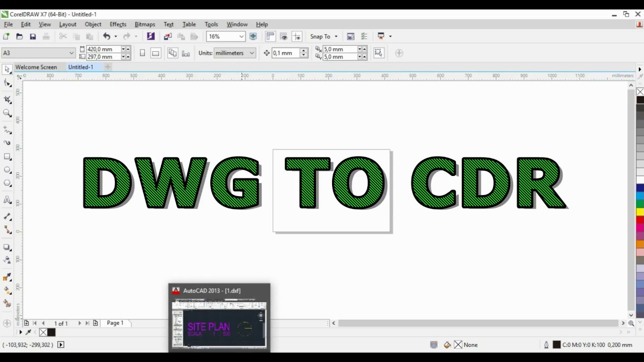
Task: Open the Options dialog icon
Action: coord(364,36)
